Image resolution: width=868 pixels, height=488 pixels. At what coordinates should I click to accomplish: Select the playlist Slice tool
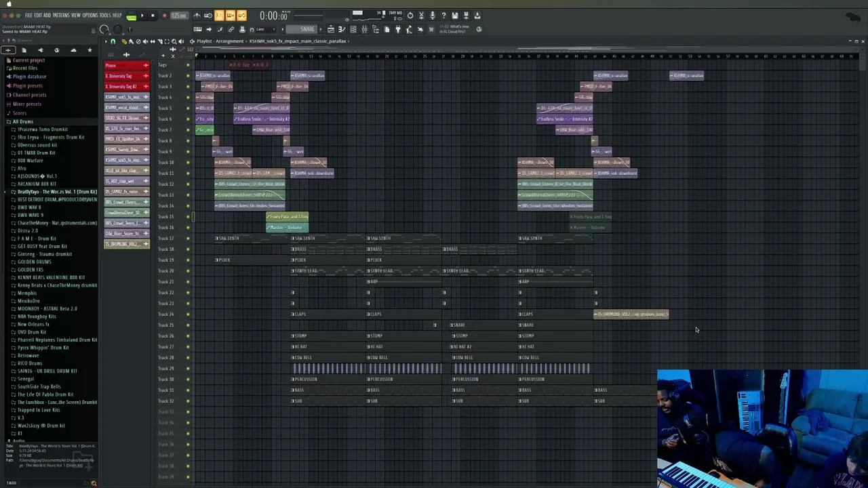(x=160, y=41)
